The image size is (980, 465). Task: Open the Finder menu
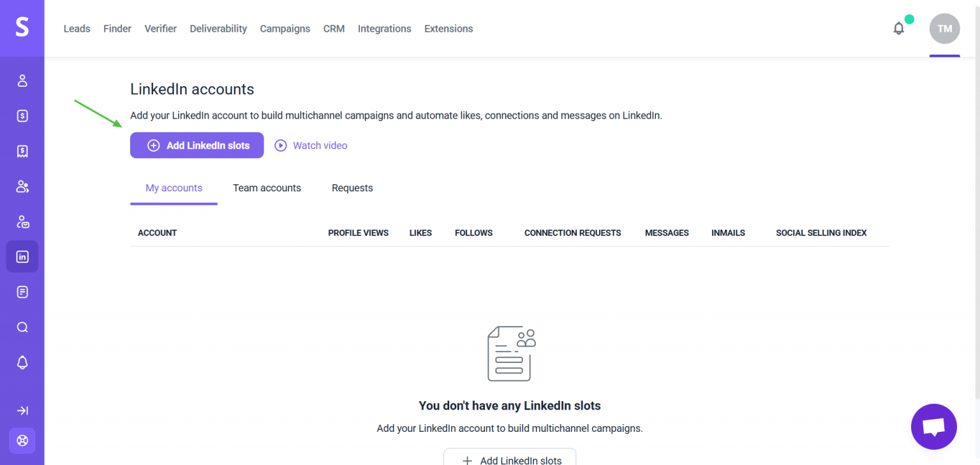pyautogui.click(x=117, y=29)
